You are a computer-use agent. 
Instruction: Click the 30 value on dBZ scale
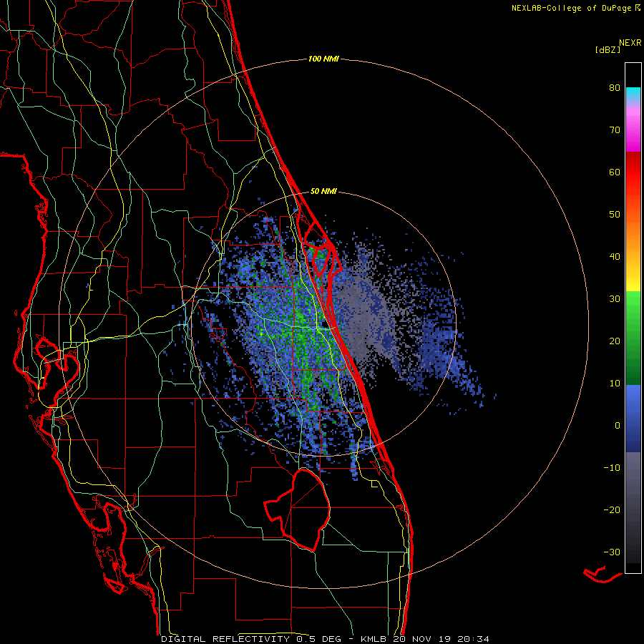[x=615, y=298]
